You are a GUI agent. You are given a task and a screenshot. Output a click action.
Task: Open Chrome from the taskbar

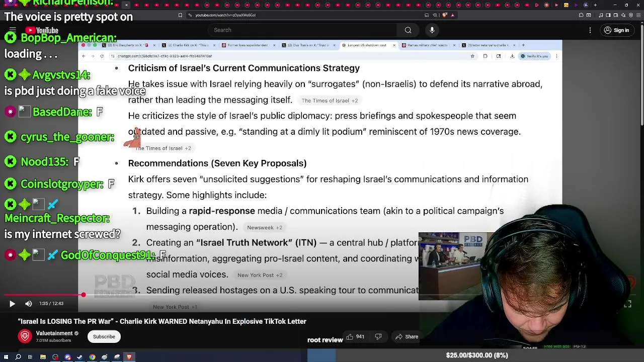(92, 357)
